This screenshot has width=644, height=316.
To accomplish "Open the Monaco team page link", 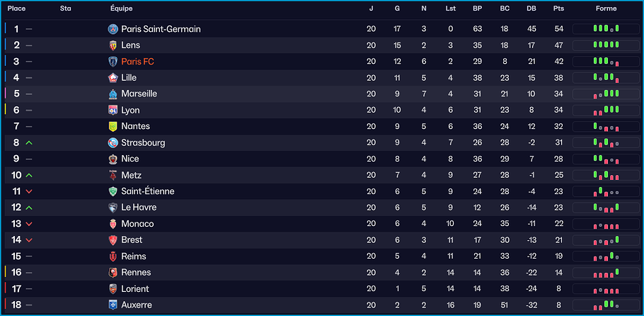I will pyautogui.click(x=137, y=224).
